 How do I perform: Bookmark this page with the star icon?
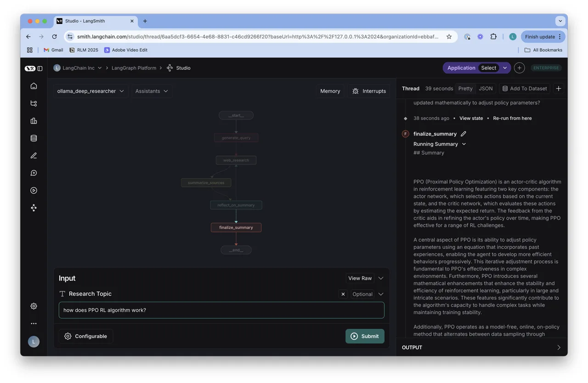coord(449,37)
